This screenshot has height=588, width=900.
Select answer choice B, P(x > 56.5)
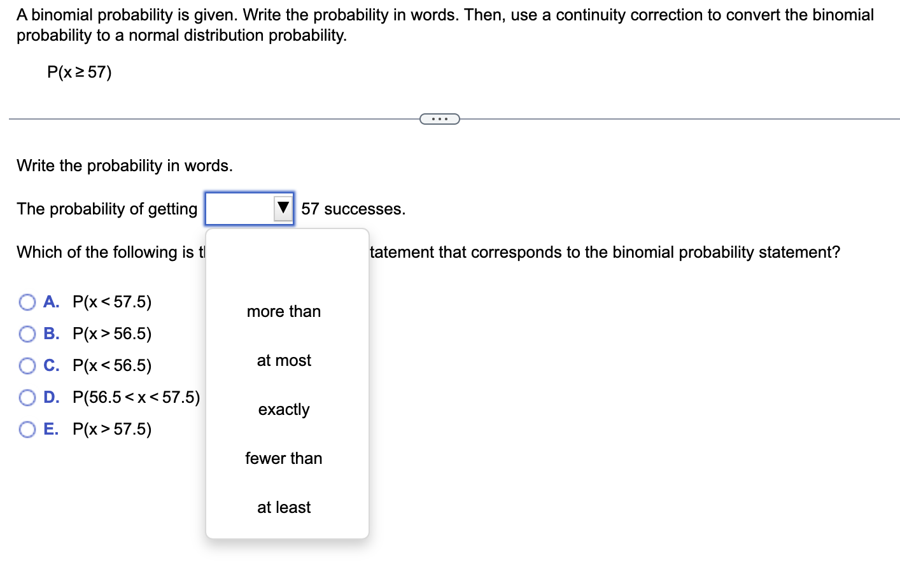27,333
